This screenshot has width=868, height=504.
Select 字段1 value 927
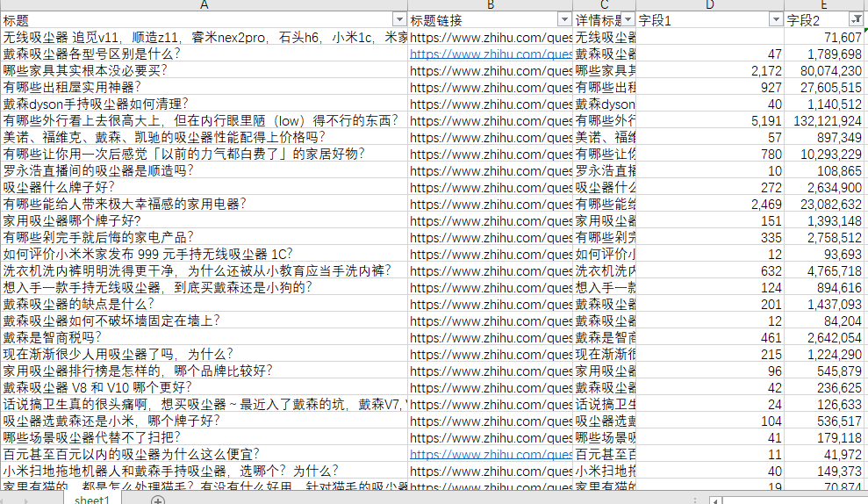(x=710, y=88)
